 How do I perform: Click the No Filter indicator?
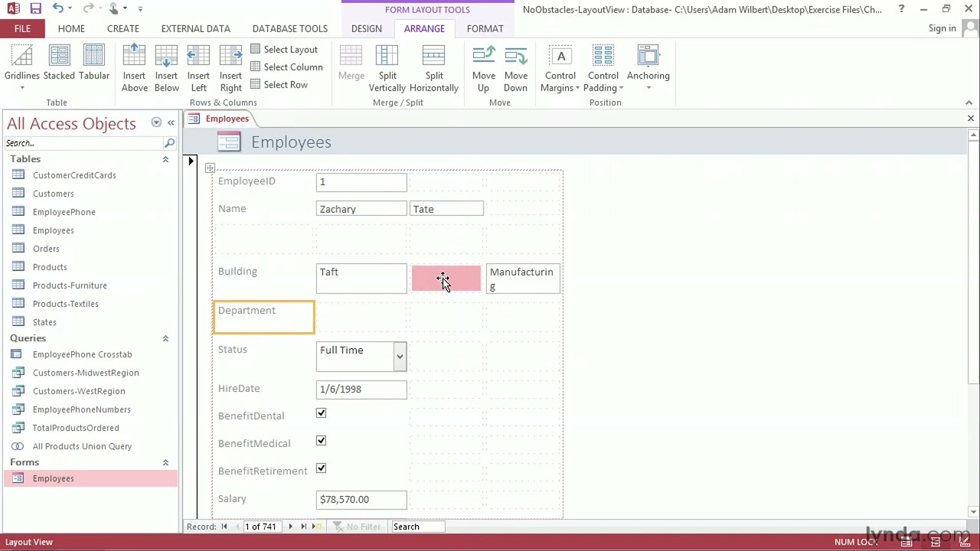(x=357, y=527)
